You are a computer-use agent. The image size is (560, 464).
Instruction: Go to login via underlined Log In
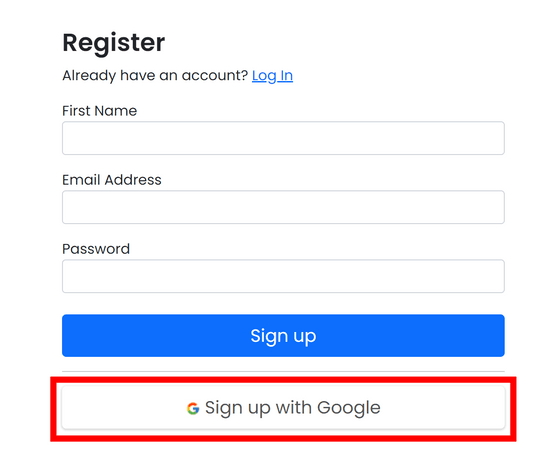click(272, 75)
